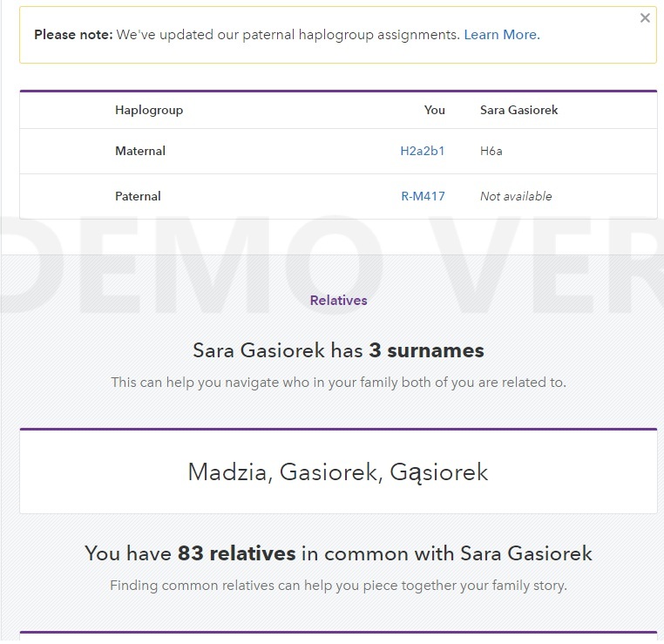Click the Not available paternal value

[x=516, y=196]
